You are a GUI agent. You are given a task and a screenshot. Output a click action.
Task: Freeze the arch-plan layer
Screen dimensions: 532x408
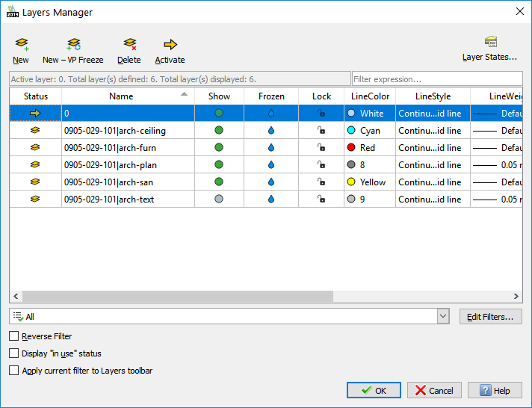coord(271,165)
